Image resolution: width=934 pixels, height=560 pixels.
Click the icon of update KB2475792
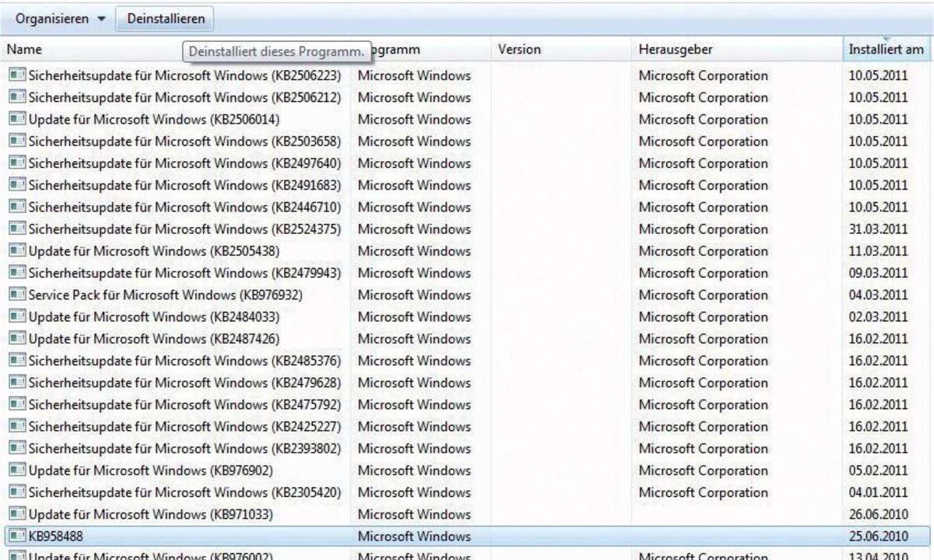pos(17,404)
